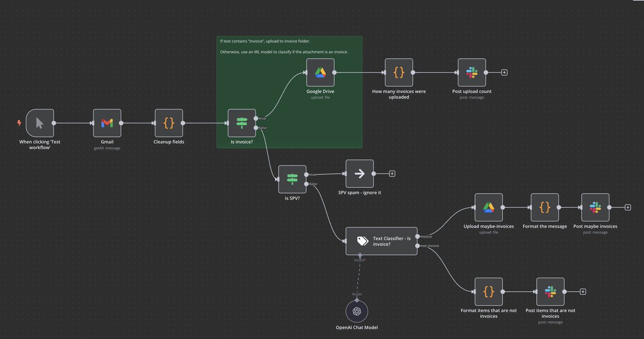Click the 'false' output of Is invoice?
Image resolution: width=644 pixels, height=339 pixels.
(256, 128)
